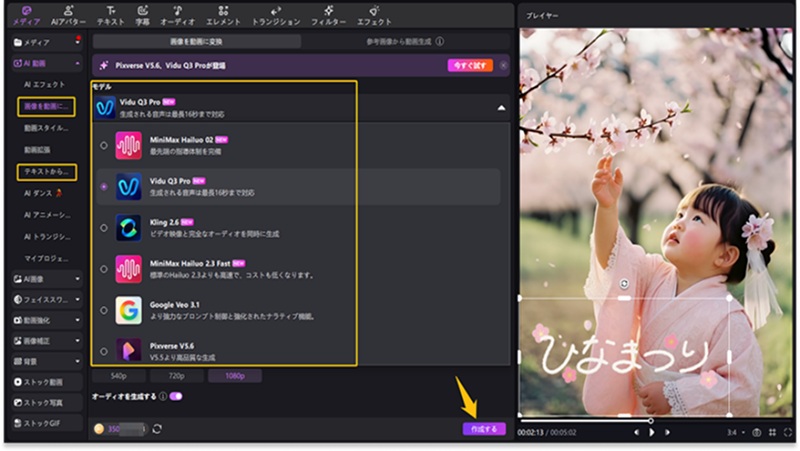Click the Google Veo 3.1 logo icon

[129, 310]
